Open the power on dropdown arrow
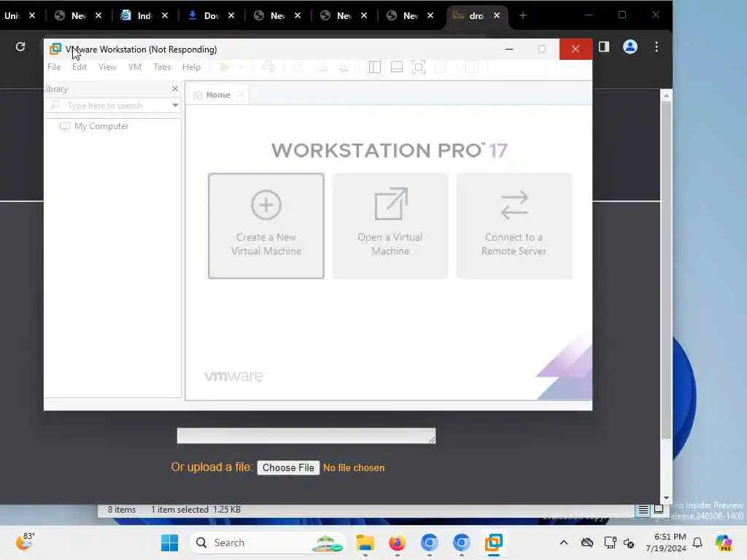The height and width of the screenshot is (560, 747). click(241, 67)
